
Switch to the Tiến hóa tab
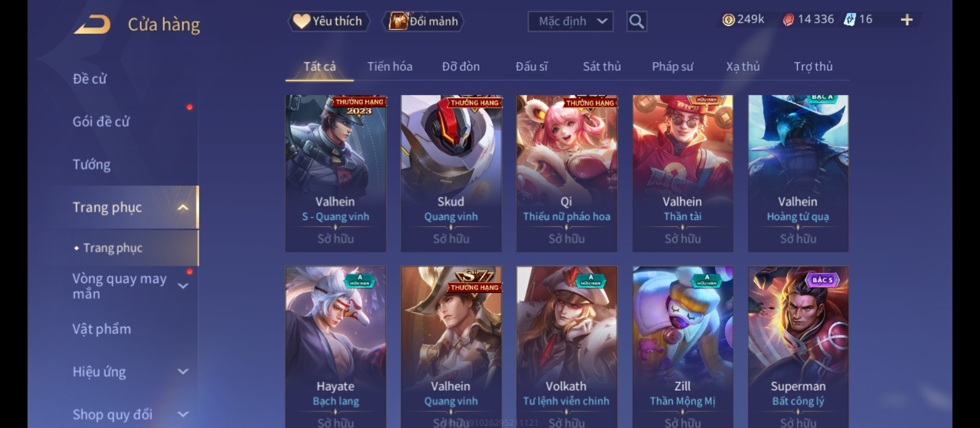coord(390,67)
